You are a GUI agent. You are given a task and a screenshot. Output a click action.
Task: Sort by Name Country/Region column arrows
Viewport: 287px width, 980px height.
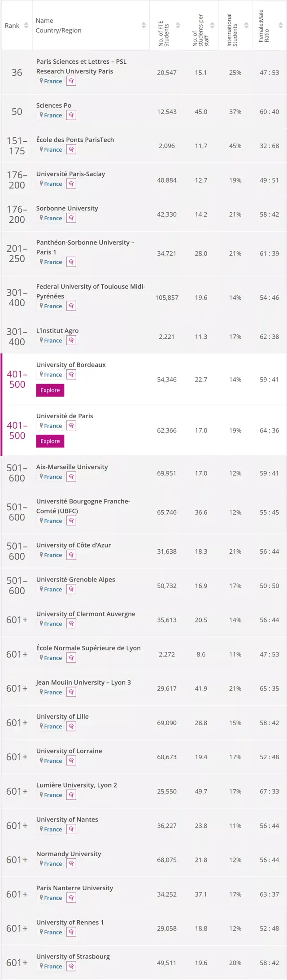(143, 26)
